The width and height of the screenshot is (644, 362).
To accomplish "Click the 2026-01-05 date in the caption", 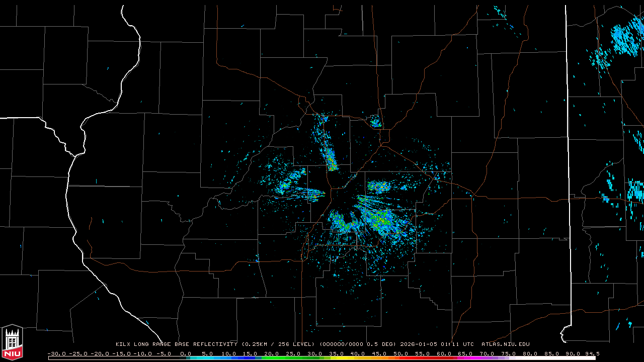I will click(x=418, y=344).
